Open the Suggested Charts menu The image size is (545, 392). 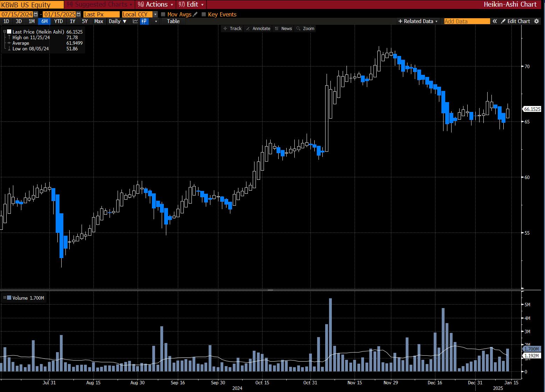coord(100,5)
